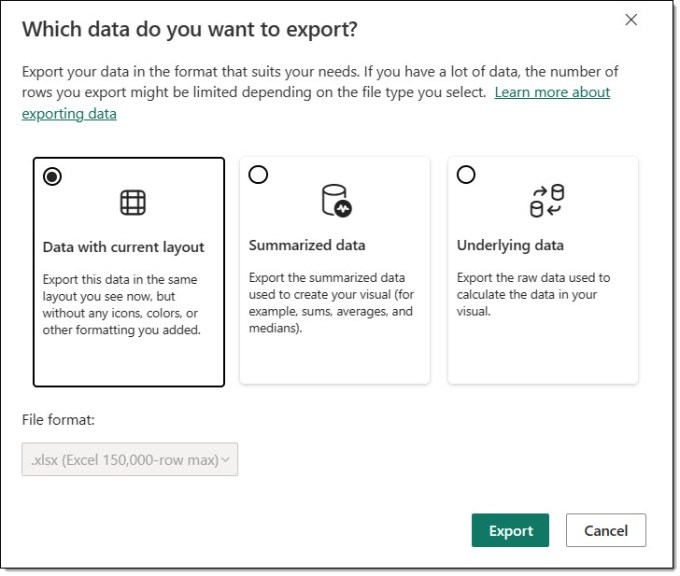Open Learn more about exporting data link
The width and height of the screenshot is (680, 576).
552,92
